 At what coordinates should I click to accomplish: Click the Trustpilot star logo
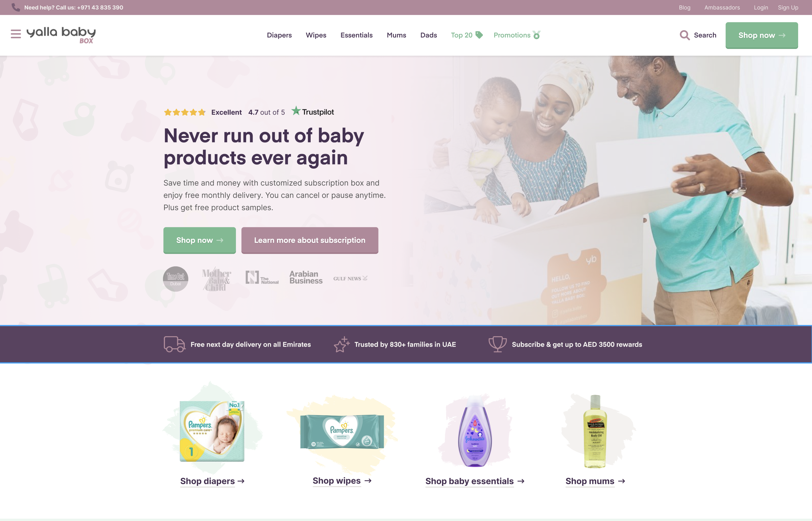pos(296,111)
